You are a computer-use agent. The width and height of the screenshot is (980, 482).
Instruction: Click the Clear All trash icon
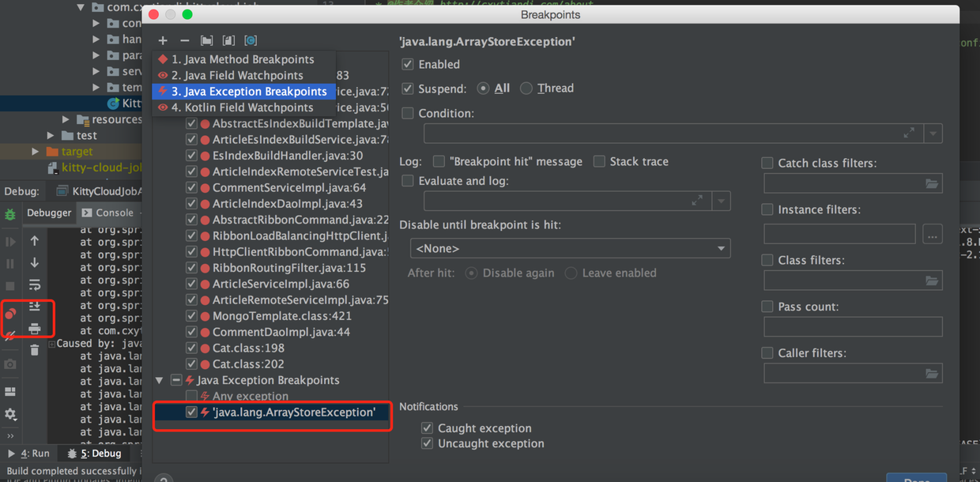(x=35, y=349)
